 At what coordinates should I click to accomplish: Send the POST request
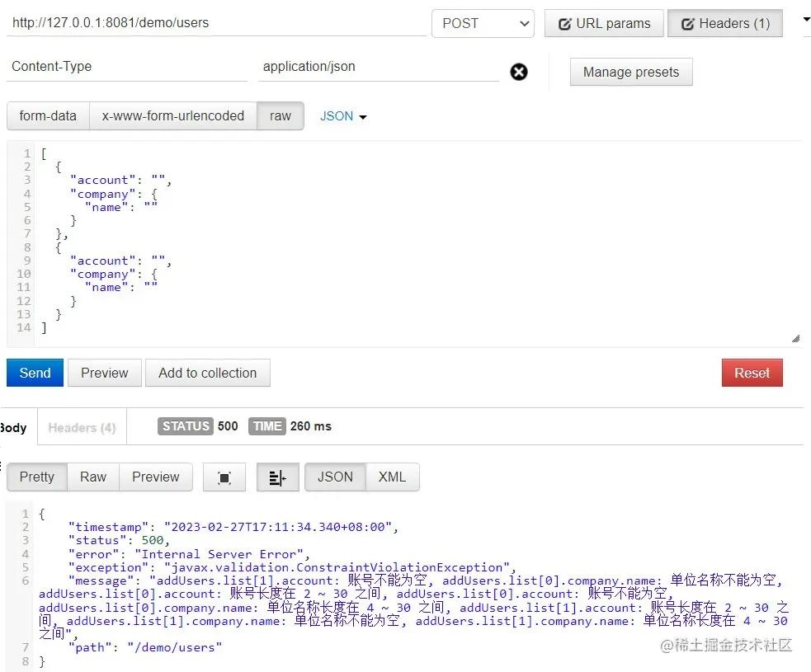tap(35, 373)
